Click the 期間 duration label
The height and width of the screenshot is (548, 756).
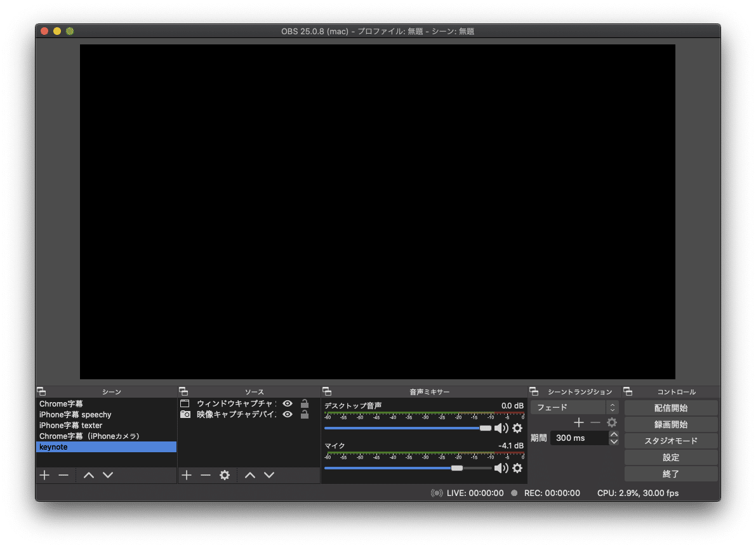(538, 438)
